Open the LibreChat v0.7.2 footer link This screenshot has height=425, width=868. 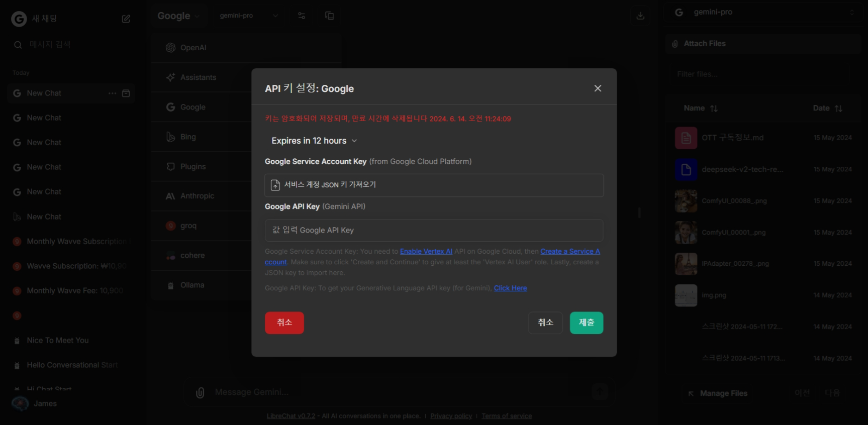291,416
